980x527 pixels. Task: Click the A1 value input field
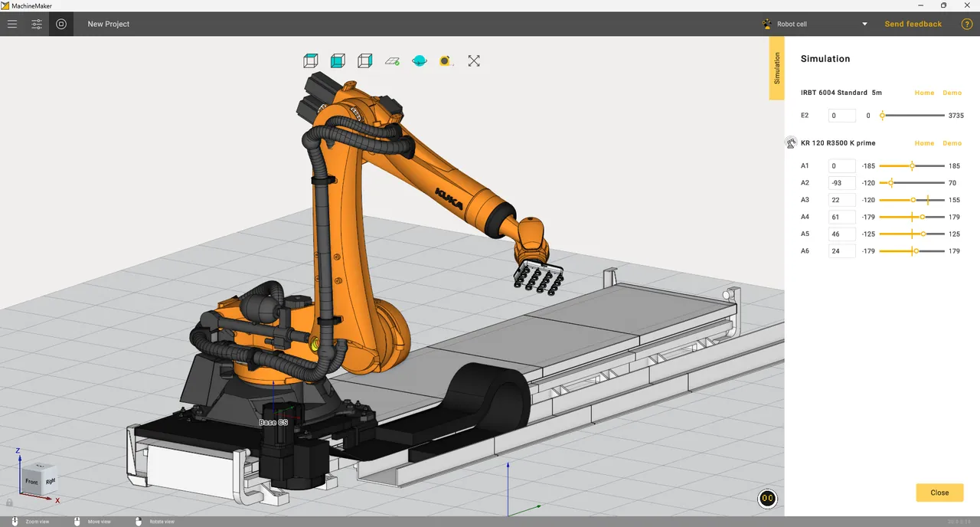(841, 165)
